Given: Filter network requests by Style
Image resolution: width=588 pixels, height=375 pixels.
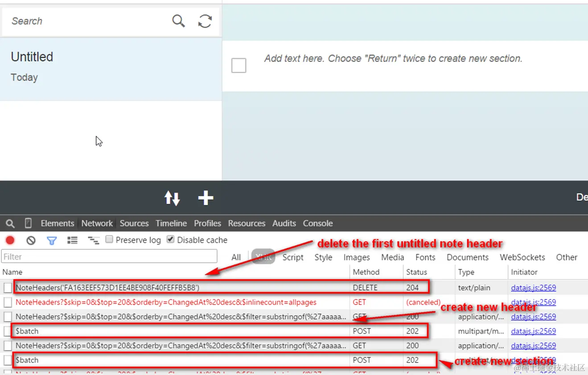Looking at the screenshot, I should (x=323, y=257).
